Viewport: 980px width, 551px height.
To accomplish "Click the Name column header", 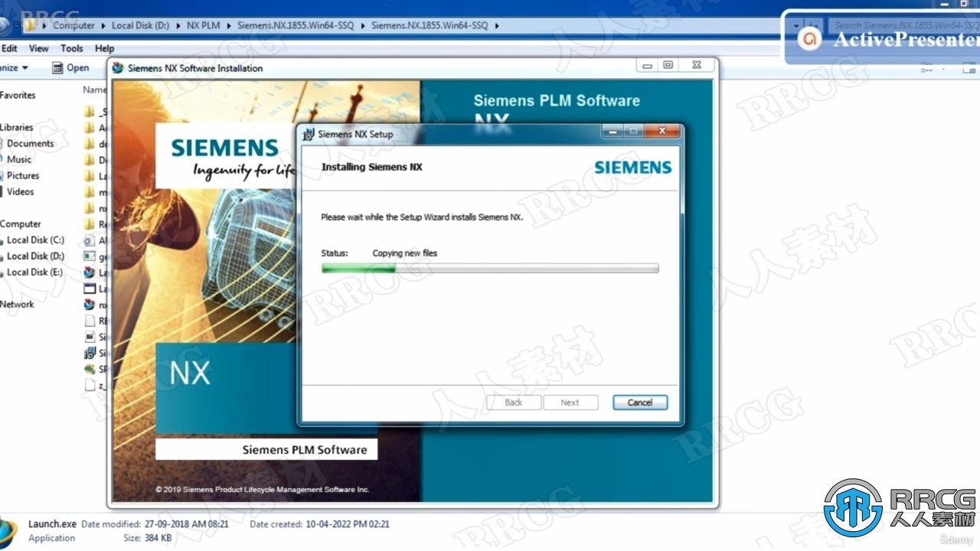I will pos(93,90).
